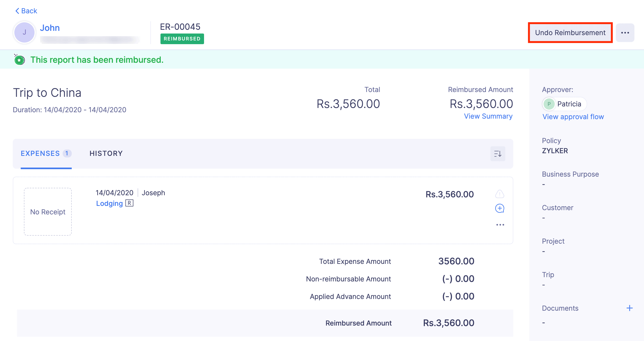Switch to the History tab

coord(106,153)
